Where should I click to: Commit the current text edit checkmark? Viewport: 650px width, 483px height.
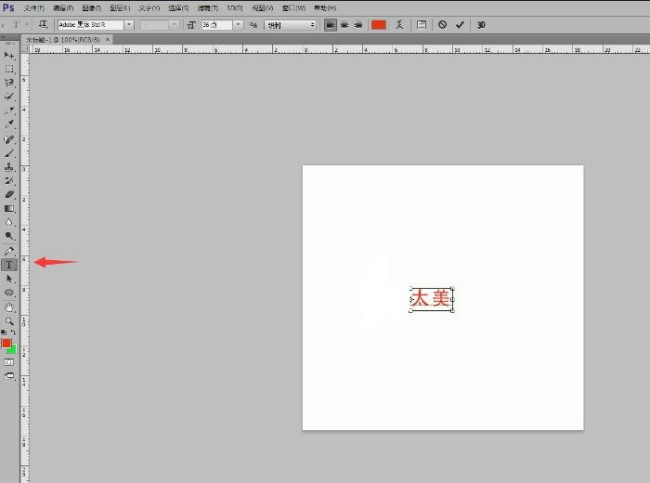pyautogui.click(x=460, y=24)
